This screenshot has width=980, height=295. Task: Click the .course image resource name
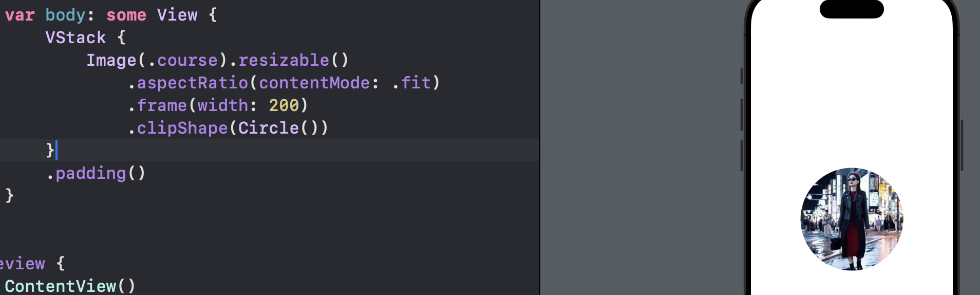[x=183, y=60]
